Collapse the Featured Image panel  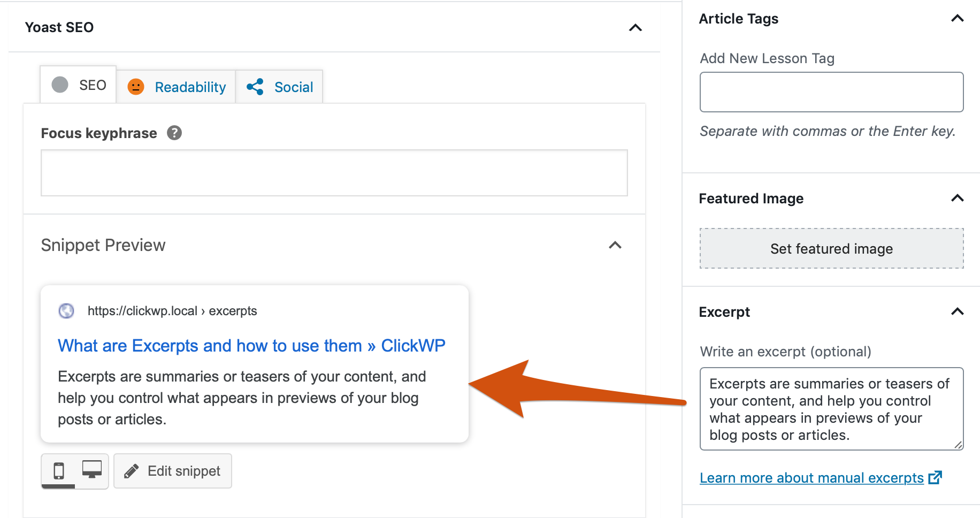957,199
